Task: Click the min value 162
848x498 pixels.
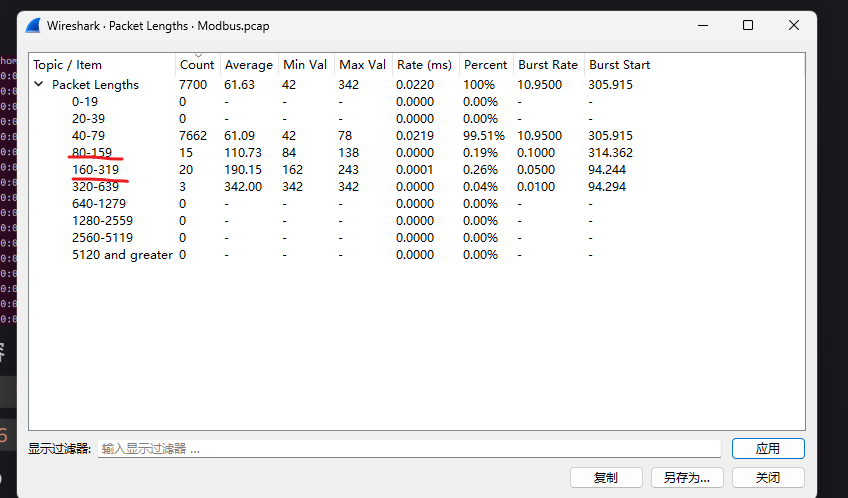Action: 292,170
